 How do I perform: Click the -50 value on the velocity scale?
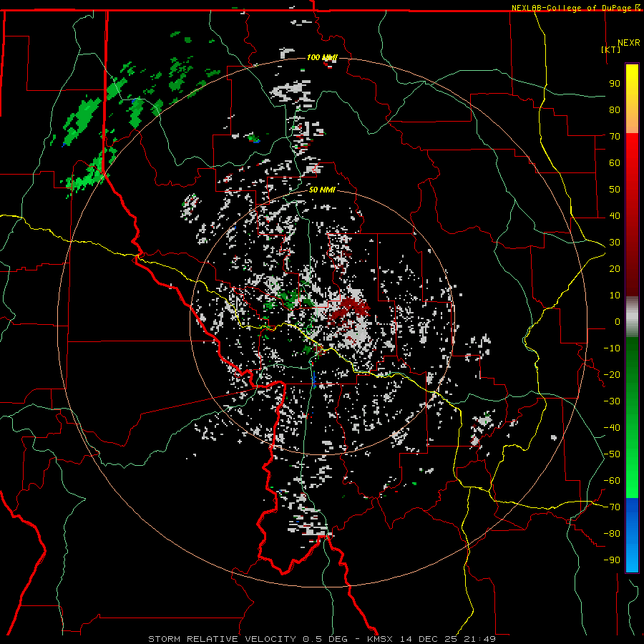pos(612,454)
